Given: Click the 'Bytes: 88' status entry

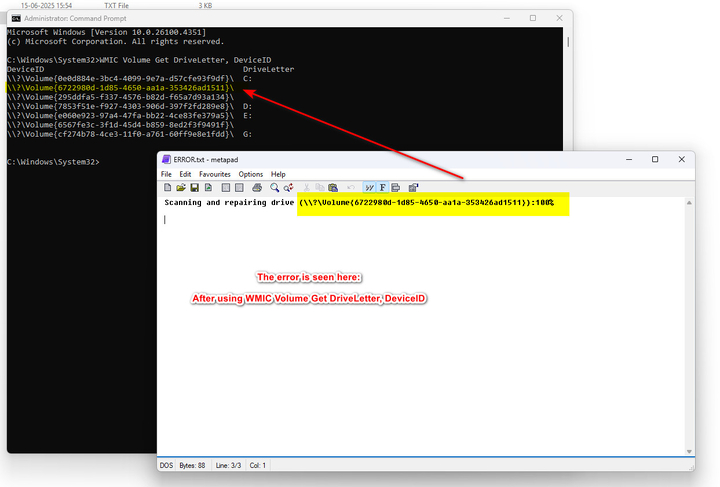Looking at the screenshot, I should [192, 465].
